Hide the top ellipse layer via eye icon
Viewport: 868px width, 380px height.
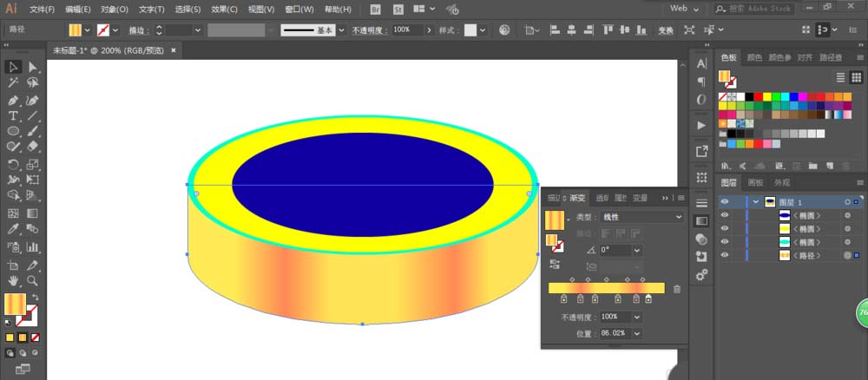click(725, 215)
